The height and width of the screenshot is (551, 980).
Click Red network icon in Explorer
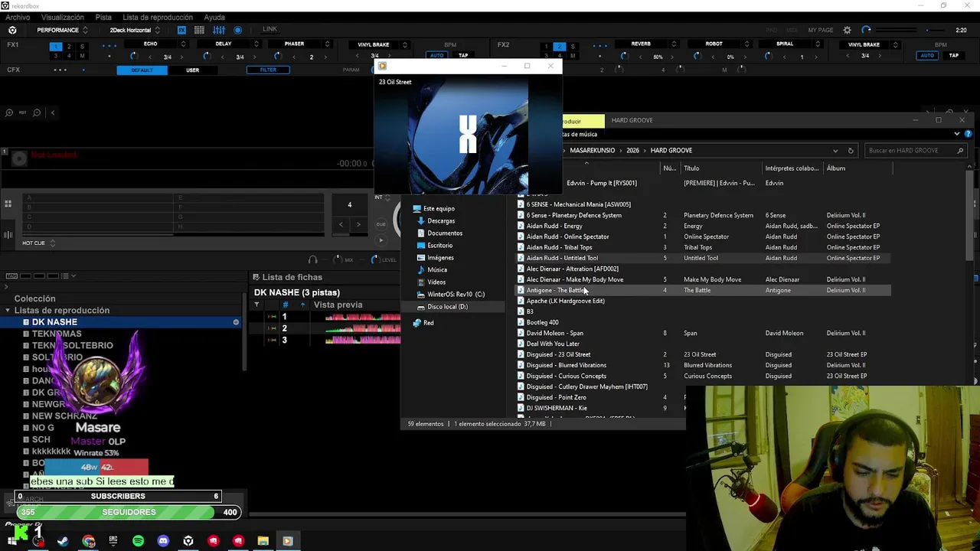tap(417, 323)
